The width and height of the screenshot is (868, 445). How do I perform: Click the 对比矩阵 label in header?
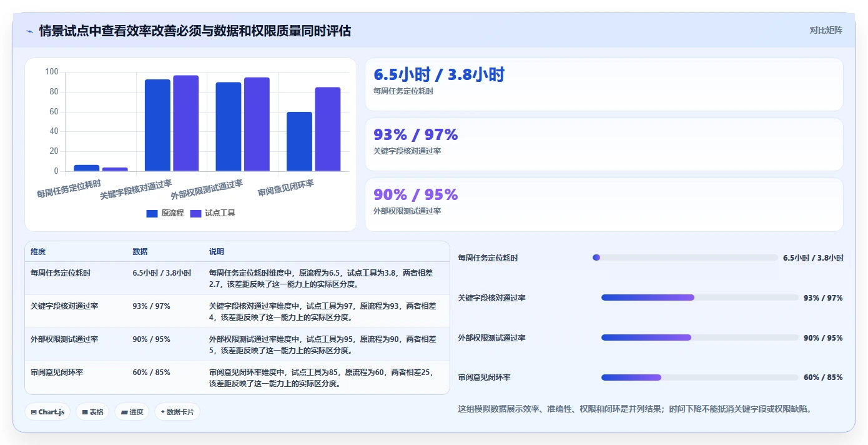[826, 30]
